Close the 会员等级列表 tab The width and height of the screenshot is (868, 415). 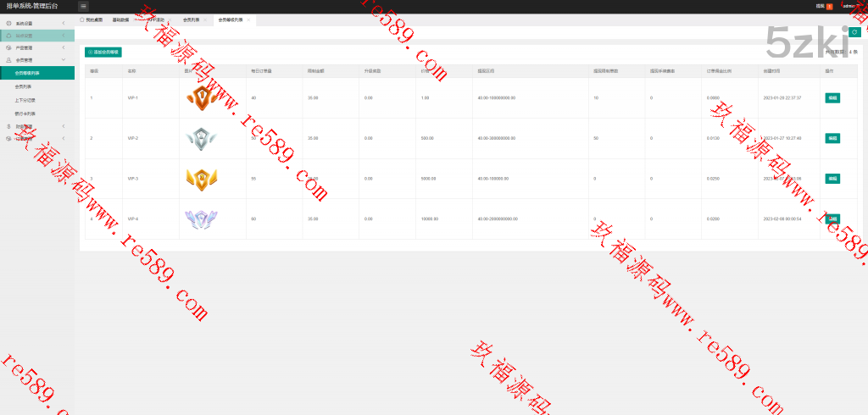248,19
